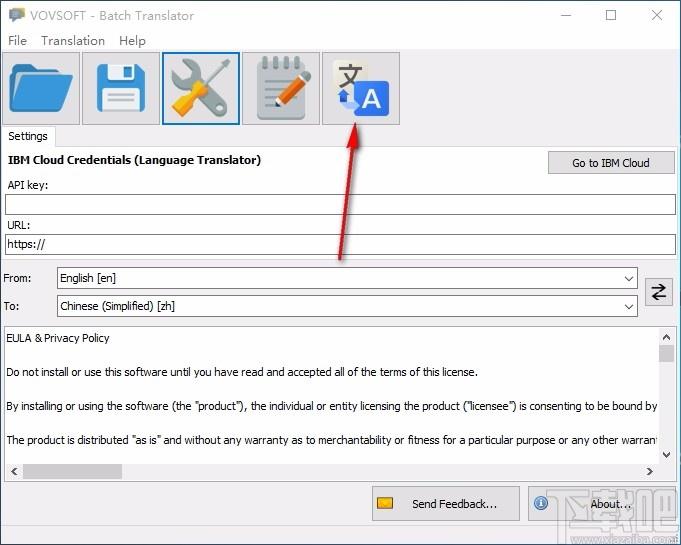Screen dimensions: 681x545
Task: Swap the From and To languages
Action: tap(658, 292)
